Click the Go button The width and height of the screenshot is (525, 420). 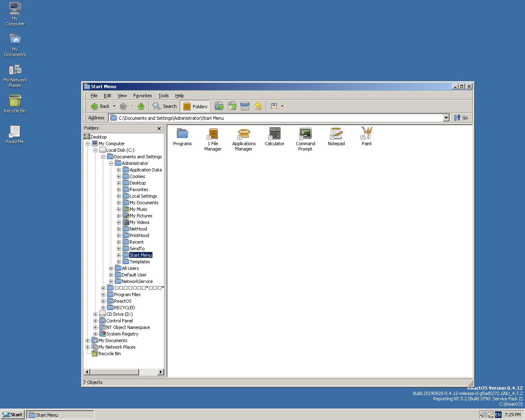point(461,118)
